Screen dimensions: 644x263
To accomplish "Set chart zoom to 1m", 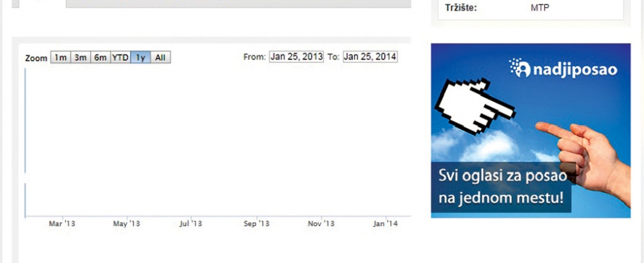I will (x=60, y=58).
